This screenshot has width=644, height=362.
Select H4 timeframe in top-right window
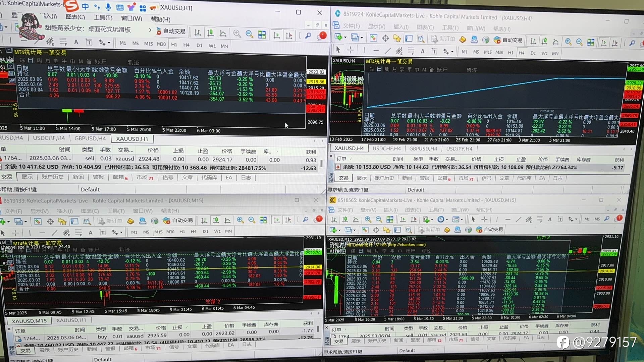point(522,53)
